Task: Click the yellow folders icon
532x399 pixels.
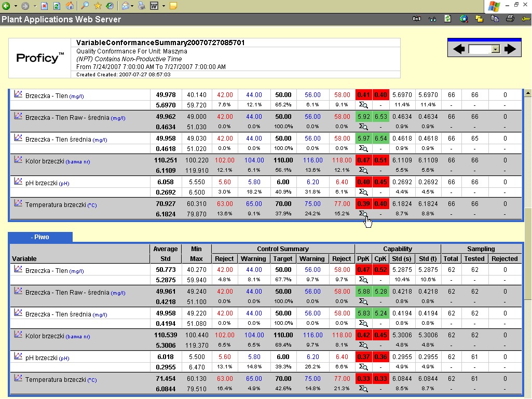Action: coord(479,19)
